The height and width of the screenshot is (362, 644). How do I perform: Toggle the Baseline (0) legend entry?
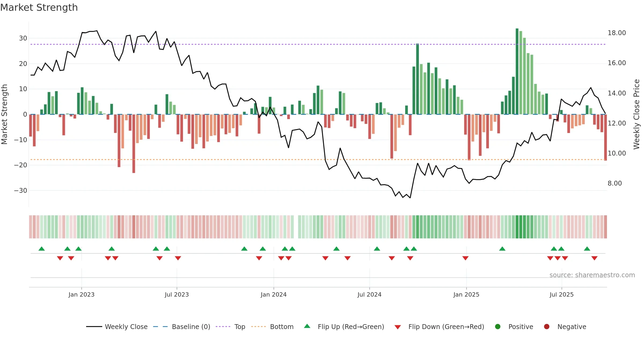[181, 327]
